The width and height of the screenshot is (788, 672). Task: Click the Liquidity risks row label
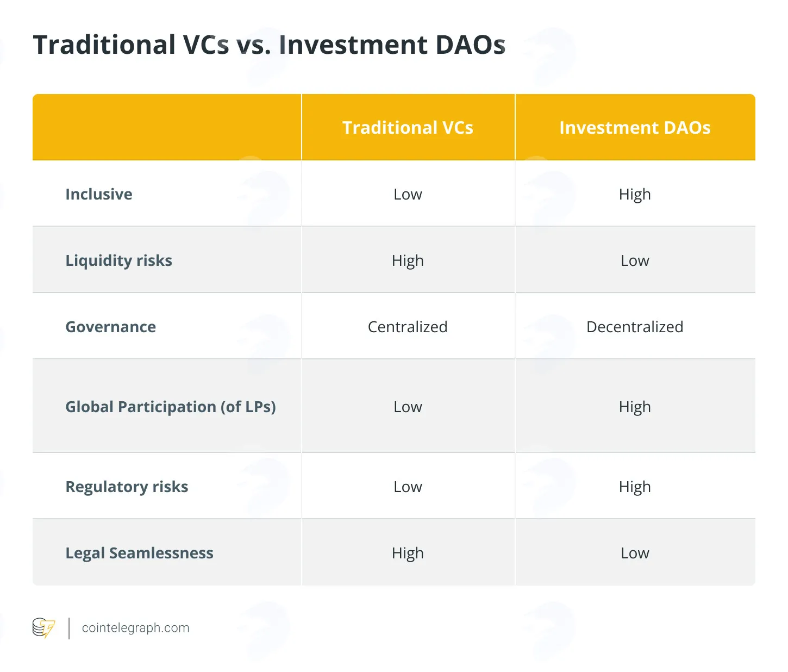tap(118, 261)
